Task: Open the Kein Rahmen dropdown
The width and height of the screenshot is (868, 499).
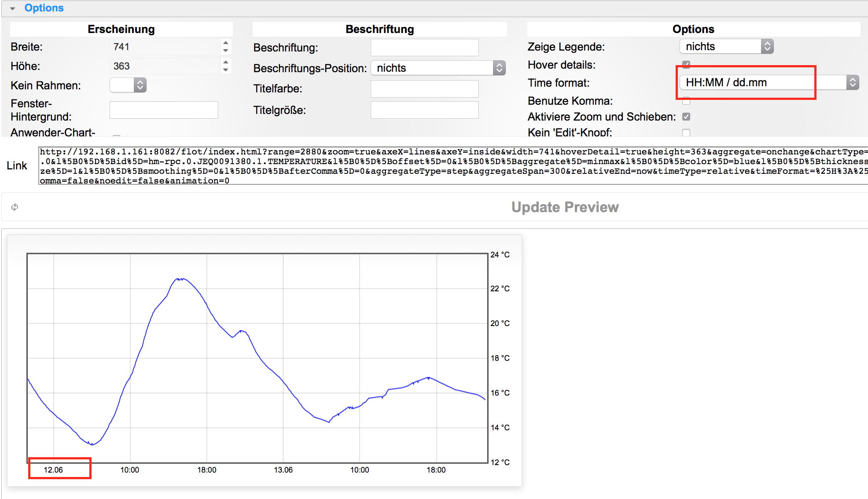Action: pyautogui.click(x=128, y=85)
